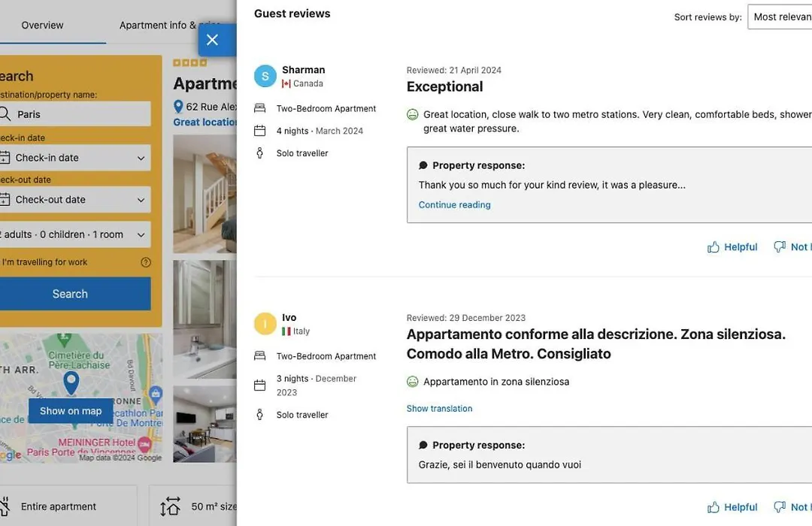Click Show translation under Ivo's review
The height and width of the screenshot is (526, 812).
click(x=439, y=409)
